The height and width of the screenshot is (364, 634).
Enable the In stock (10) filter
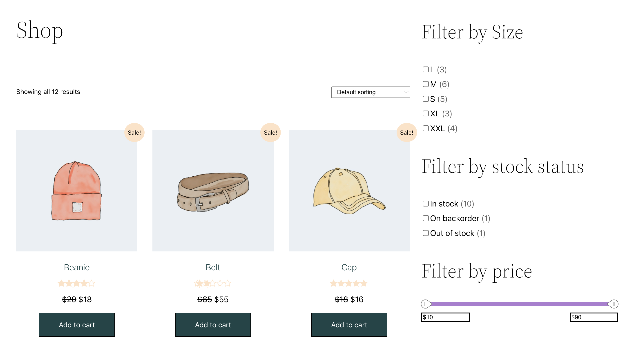(425, 204)
